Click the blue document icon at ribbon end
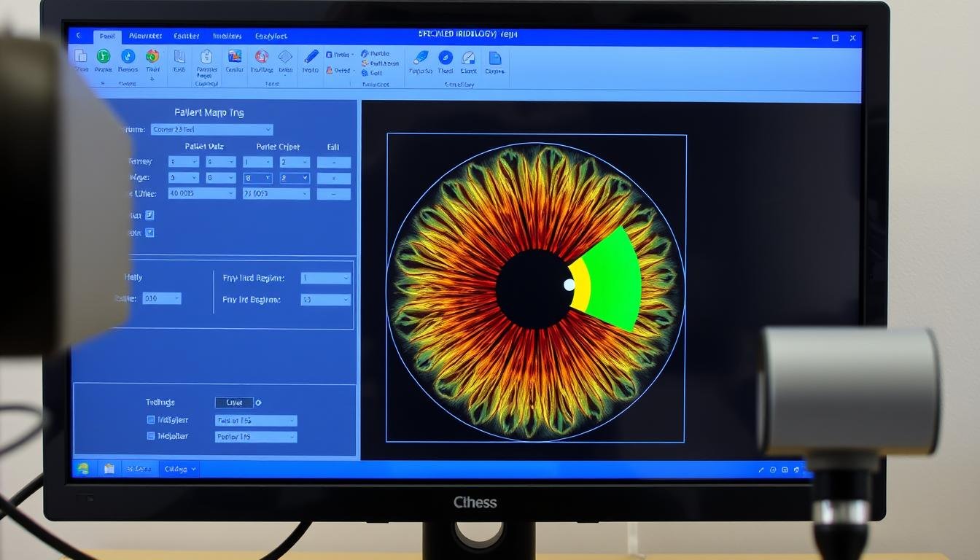The height and width of the screenshot is (560, 980). tap(494, 58)
